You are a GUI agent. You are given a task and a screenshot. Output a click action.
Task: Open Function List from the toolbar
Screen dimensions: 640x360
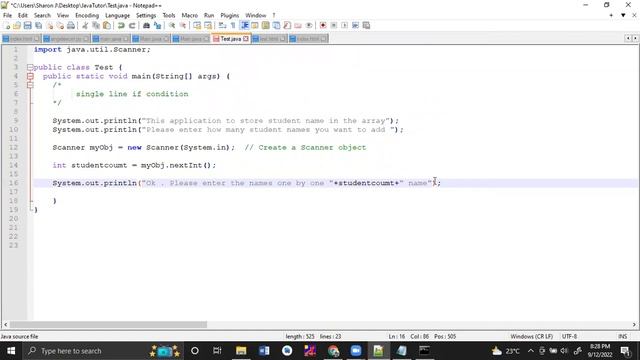pos(287,25)
